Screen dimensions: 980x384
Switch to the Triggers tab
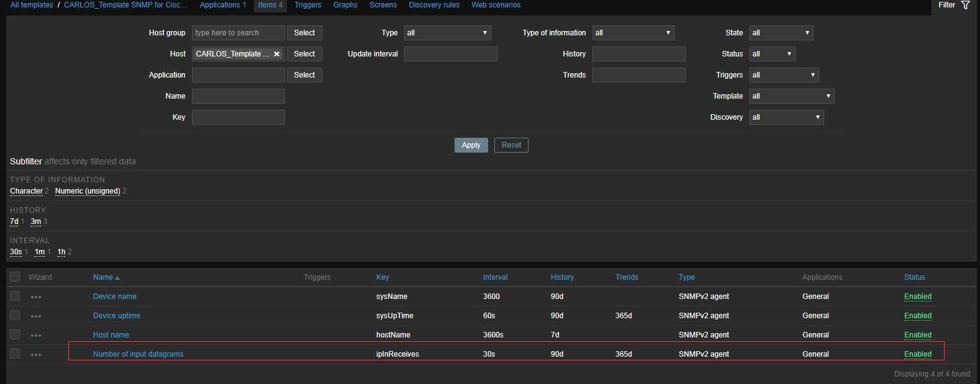tap(308, 5)
